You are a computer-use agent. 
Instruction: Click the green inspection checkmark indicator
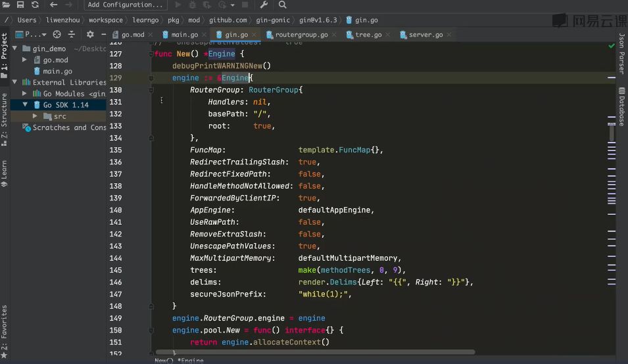tap(611, 46)
